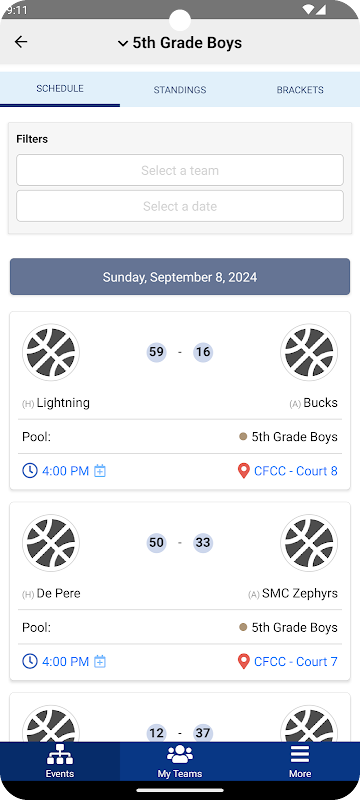
Task: Open My Teams in bottom navigation
Action: [x=180, y=761]
